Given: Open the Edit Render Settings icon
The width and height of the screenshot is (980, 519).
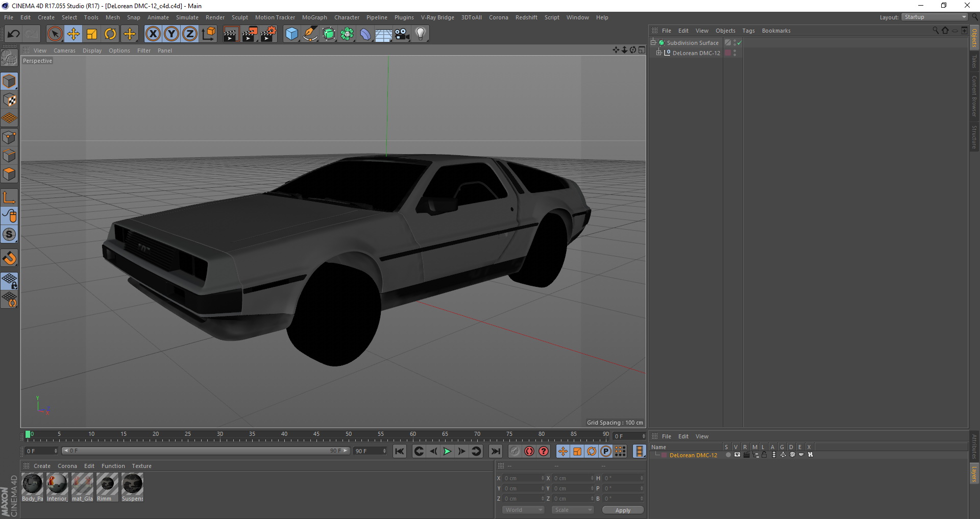Looking at the screenshot, I should click(x=268, y=34).
